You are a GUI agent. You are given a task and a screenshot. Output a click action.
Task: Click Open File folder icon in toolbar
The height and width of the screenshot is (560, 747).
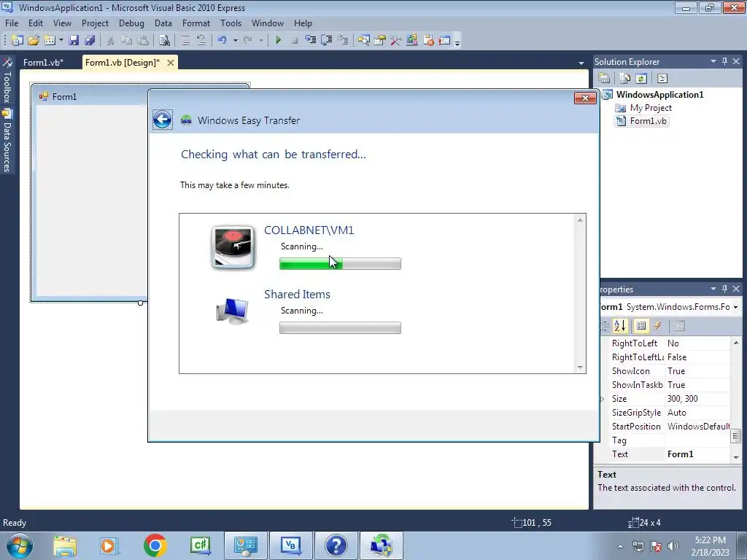(x=34, y=41)
